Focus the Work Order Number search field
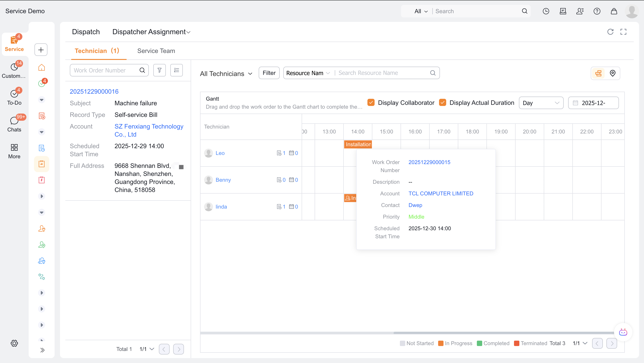644x363 pixels. (x=109, y=70)
